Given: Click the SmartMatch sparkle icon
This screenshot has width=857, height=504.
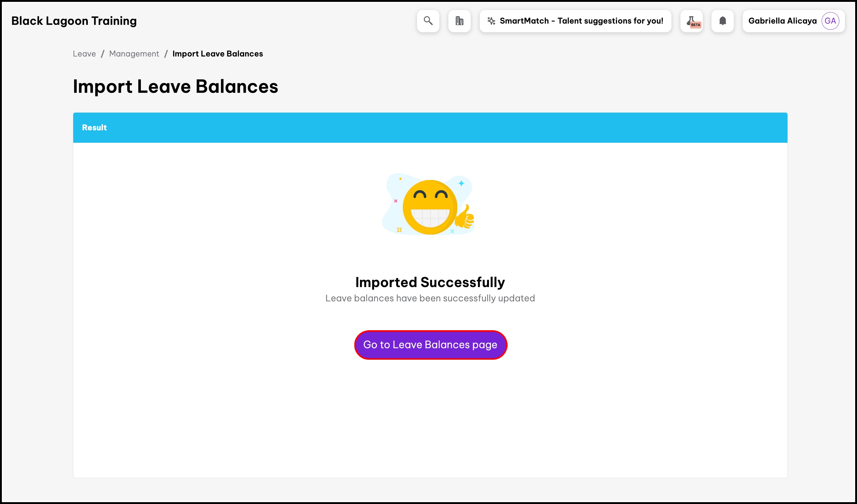Looking at the screenshot, I should click(x=491, y=21).
